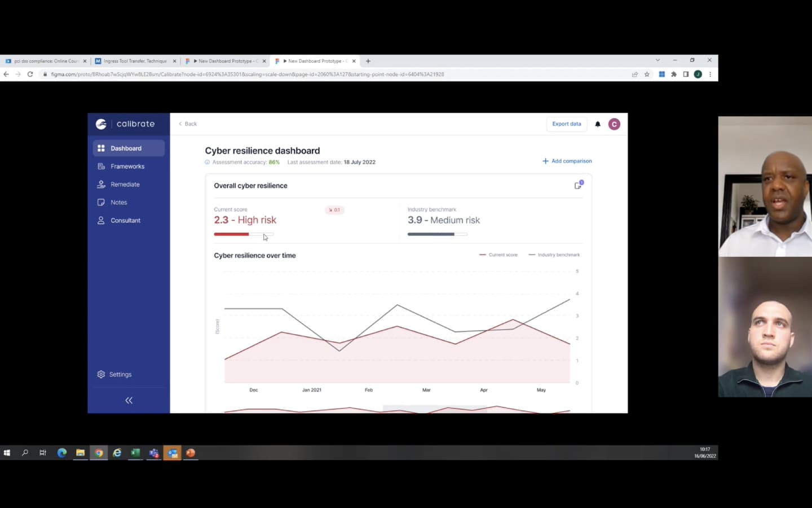Screen dimensions: 812x508
Task: Click the Calibrate logo icon
Action: coord(101,124)
